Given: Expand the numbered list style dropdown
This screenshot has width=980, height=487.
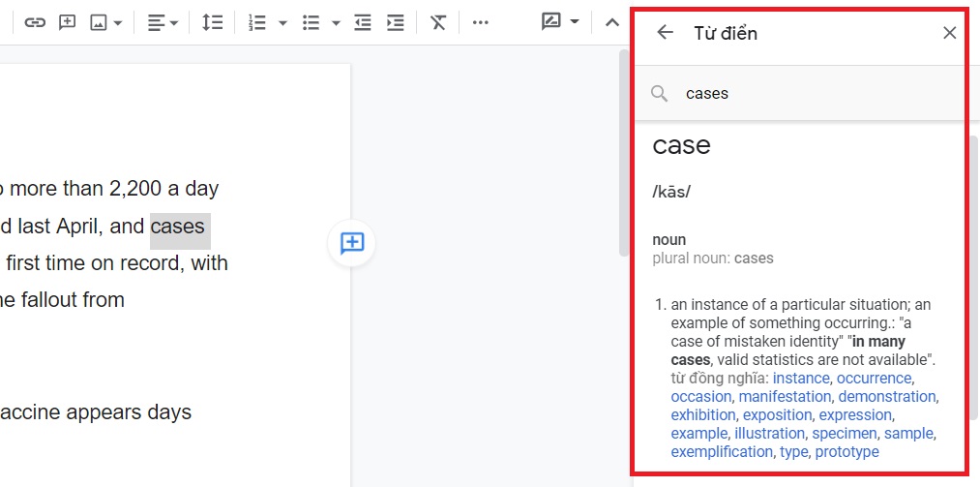Looking at the screenshot, I should (x=282, y=23).
